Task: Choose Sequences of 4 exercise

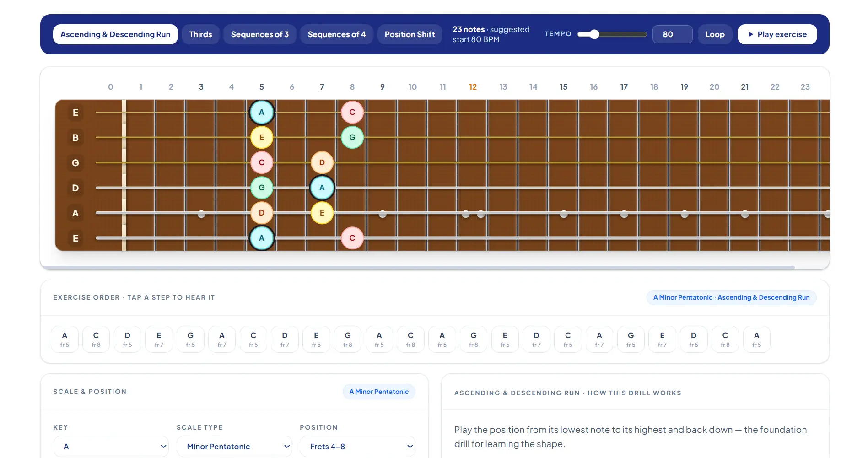Action: click(336, 34)
